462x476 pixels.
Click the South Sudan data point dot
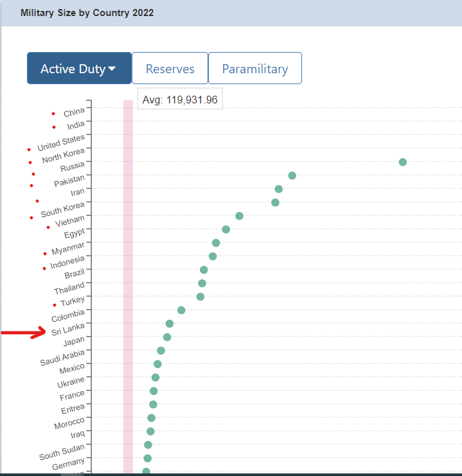pyautogui.click(x=148, y=445)
